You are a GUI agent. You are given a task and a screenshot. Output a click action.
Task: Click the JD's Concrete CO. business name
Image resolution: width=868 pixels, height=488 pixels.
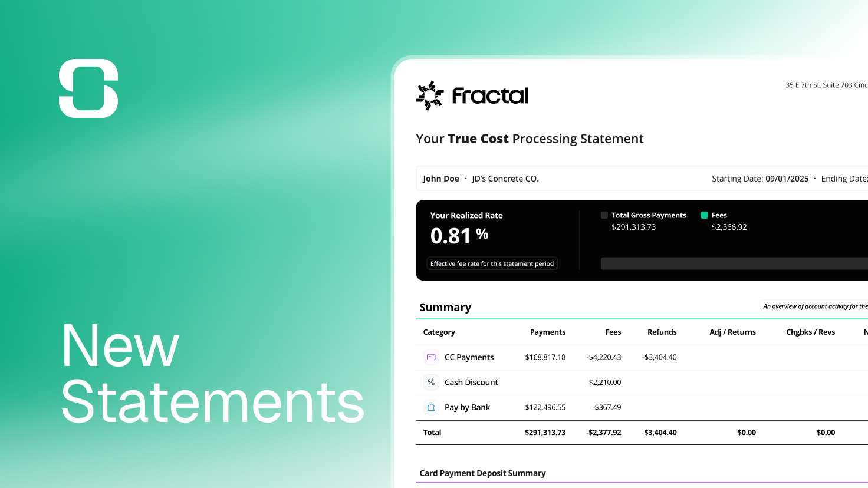(x=505, y=179)
